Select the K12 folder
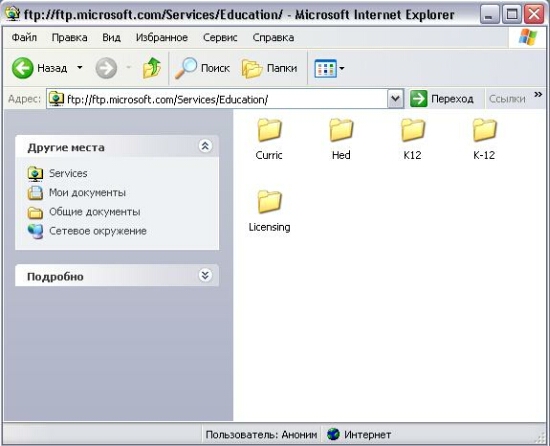This screenshot has width=550, height=446. tap(412, 139)
